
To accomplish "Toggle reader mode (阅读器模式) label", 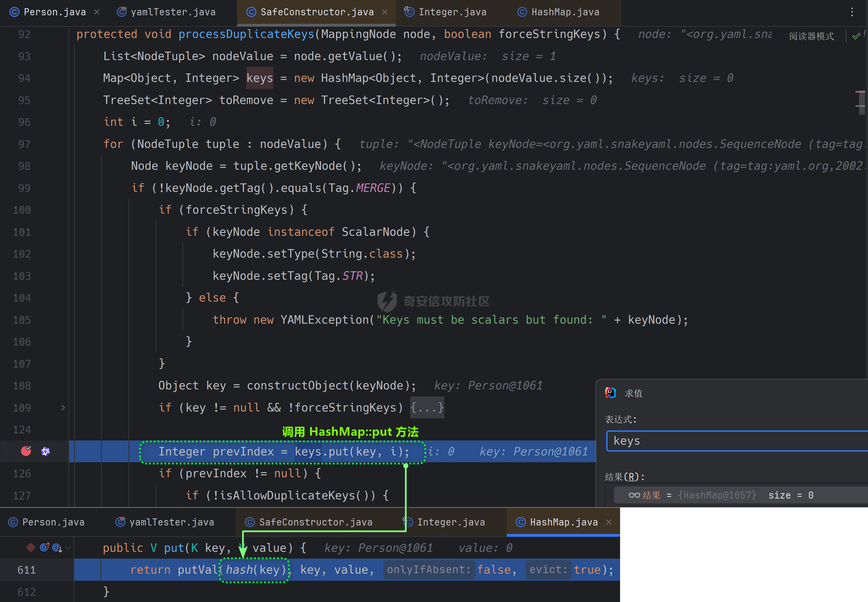I will (811, 36).
